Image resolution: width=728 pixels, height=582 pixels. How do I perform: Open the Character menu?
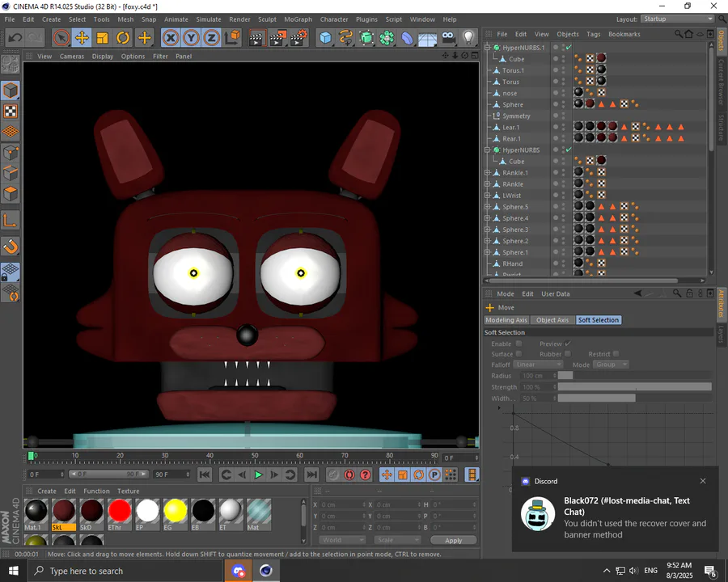334,19
